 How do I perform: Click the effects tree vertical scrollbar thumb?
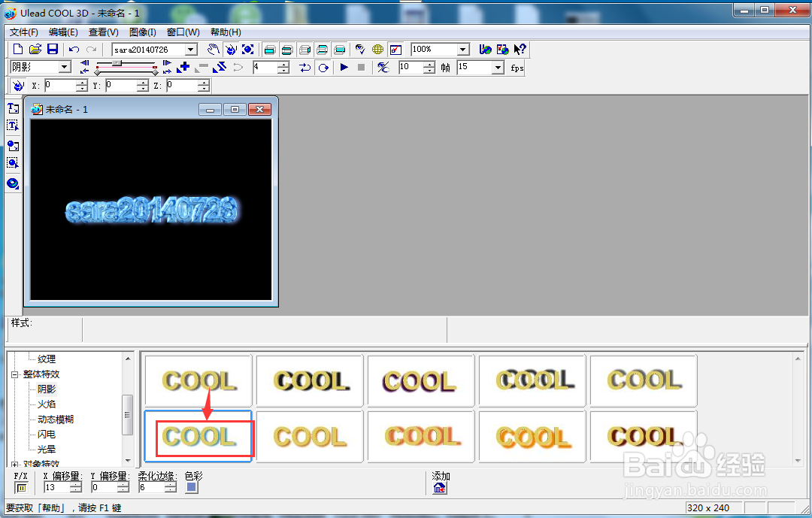pyautogui.click(x=127, y=414)
